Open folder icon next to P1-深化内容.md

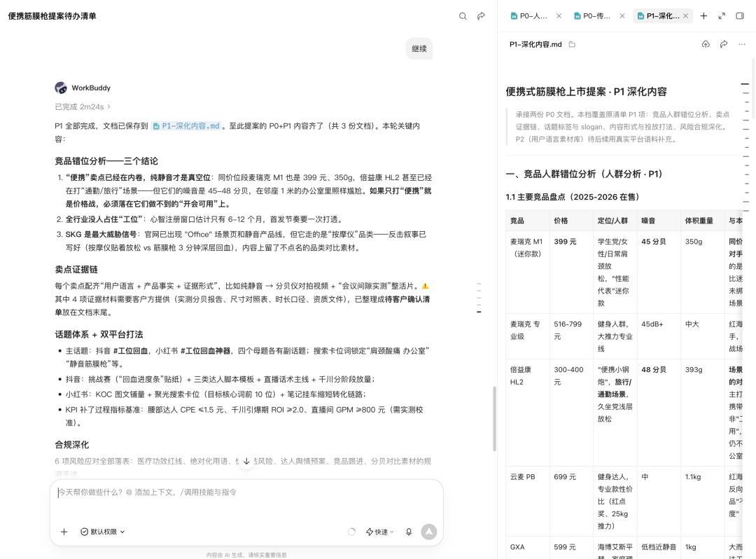point(572,44)
